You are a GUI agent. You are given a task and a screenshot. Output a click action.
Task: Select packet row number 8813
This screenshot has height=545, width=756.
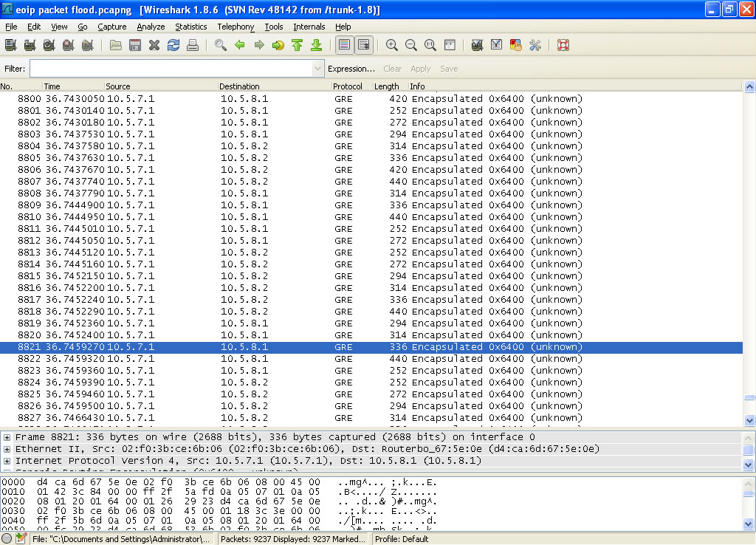pyautogui.click(x=371, y=253)
